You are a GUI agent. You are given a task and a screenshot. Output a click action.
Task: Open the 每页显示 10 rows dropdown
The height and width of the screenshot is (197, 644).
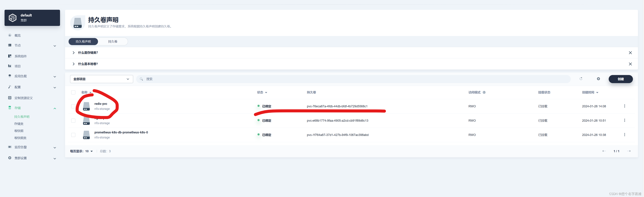[x=89, y=151]
